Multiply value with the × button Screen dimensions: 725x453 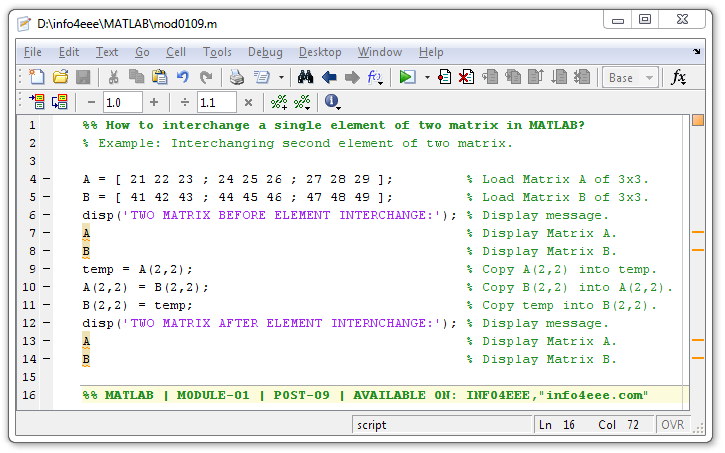[248, 102]
